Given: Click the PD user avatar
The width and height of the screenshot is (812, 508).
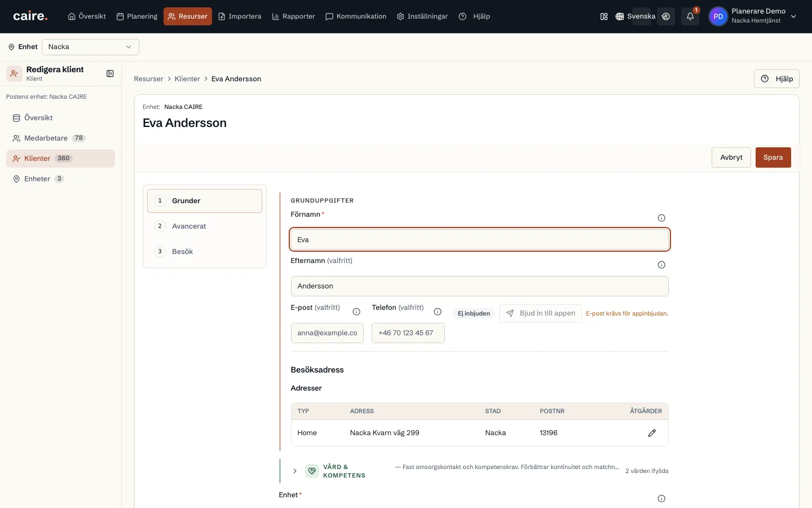Looking at the screenshot, I should pyautogui.click(x=718, y=16).
